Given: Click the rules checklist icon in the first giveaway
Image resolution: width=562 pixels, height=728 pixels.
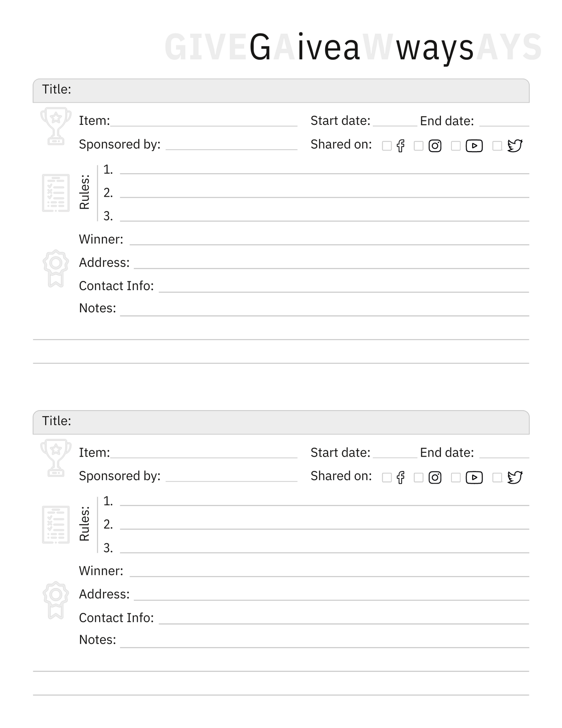Looking at the screenshot, I should 55,193.
